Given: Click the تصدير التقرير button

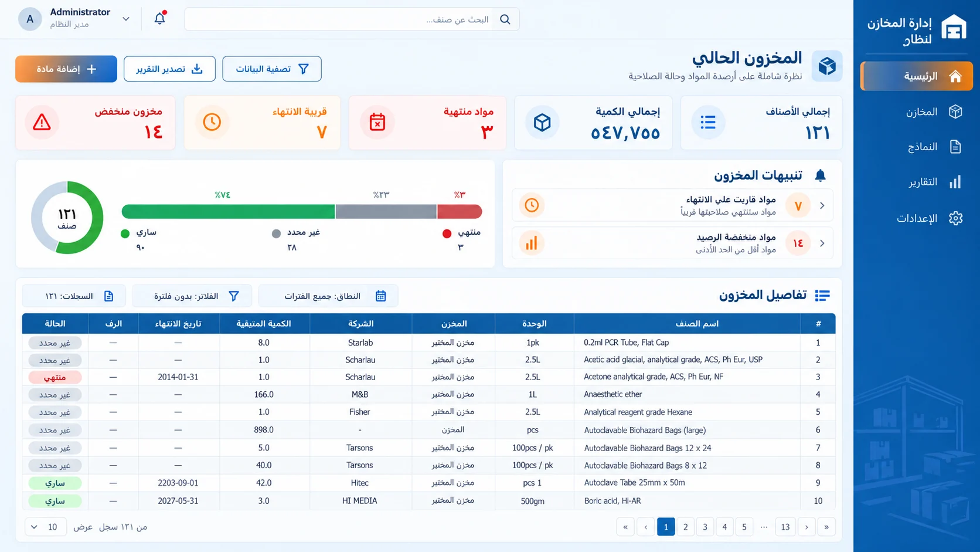Looking at the screenshot, I should coord(169,69).
